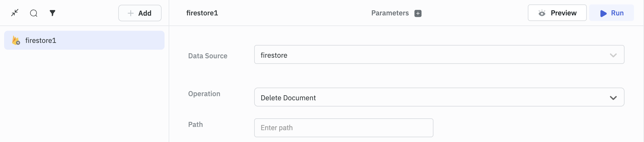Click the Operation dropdown chevron
The image size is (644, 142).
click(x=613, y=98)
